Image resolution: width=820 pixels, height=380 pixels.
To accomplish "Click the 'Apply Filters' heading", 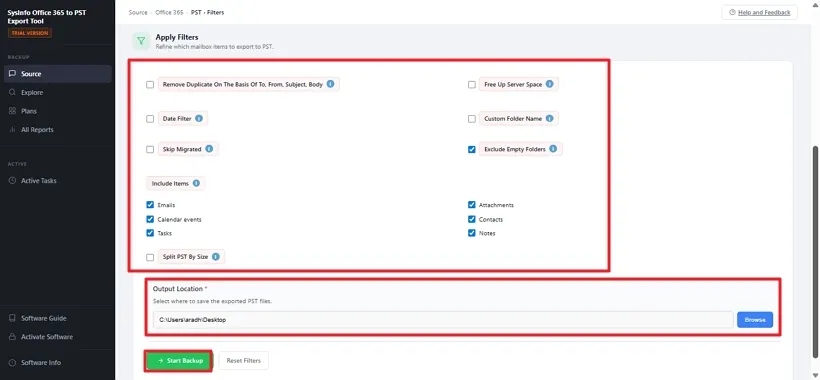I will coord(177,37).
